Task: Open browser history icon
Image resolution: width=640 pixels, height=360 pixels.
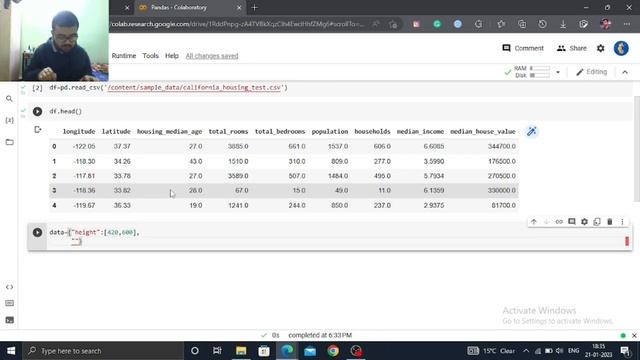Action: [542, 24]
